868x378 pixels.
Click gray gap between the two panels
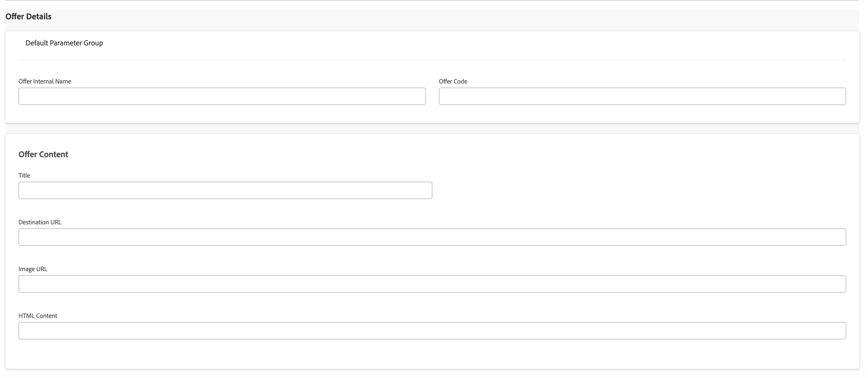point(432,128)
